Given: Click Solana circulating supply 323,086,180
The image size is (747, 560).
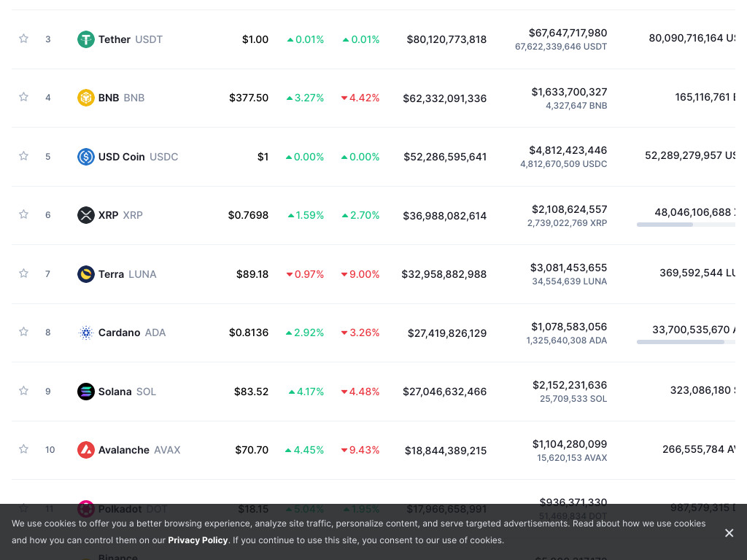Looking at the screenshot, I should point(703,391).
